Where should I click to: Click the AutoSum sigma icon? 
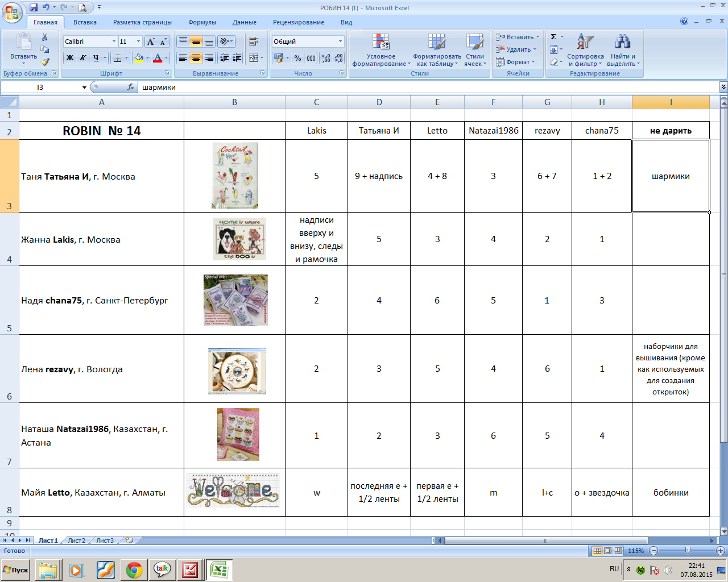tap(553, 37)
